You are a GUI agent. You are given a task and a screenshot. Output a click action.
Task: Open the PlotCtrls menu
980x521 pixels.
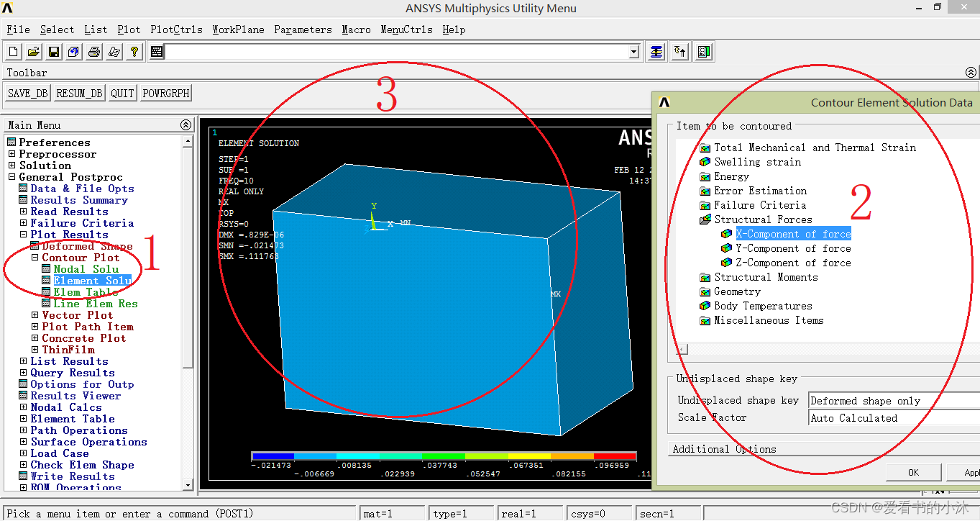[176, 30]
